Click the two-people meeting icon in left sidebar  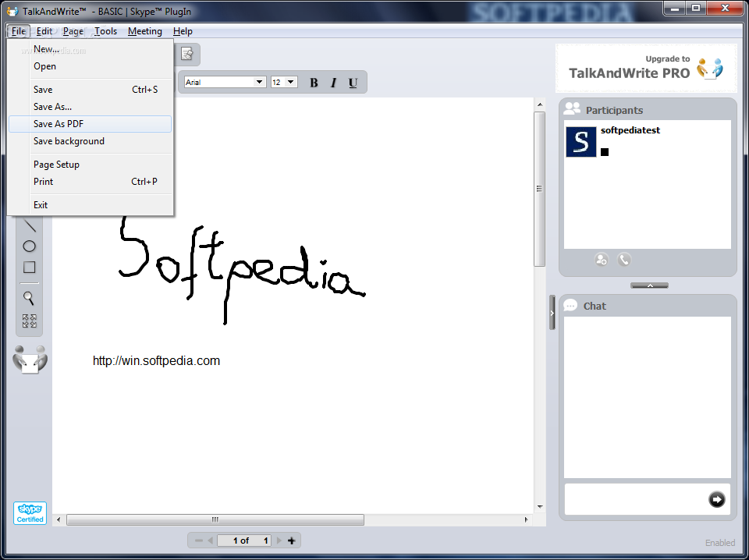click(30, 360)
